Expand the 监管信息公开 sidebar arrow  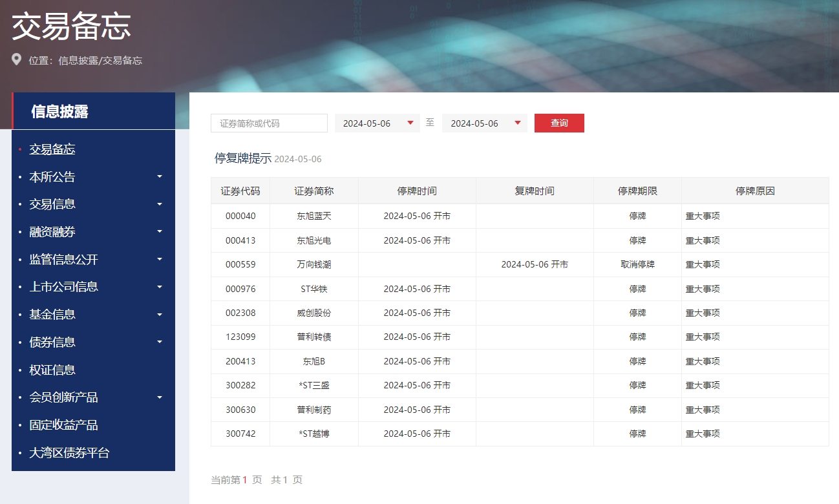pyautogui.click(x=160, y=259)
